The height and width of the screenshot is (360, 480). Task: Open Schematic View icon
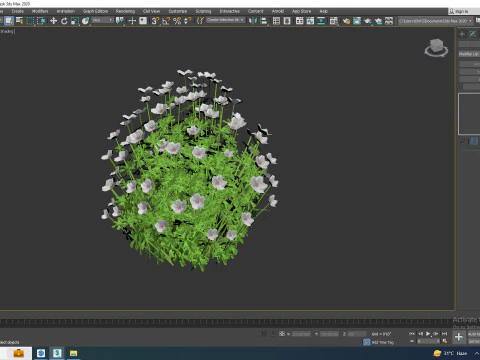321,21
